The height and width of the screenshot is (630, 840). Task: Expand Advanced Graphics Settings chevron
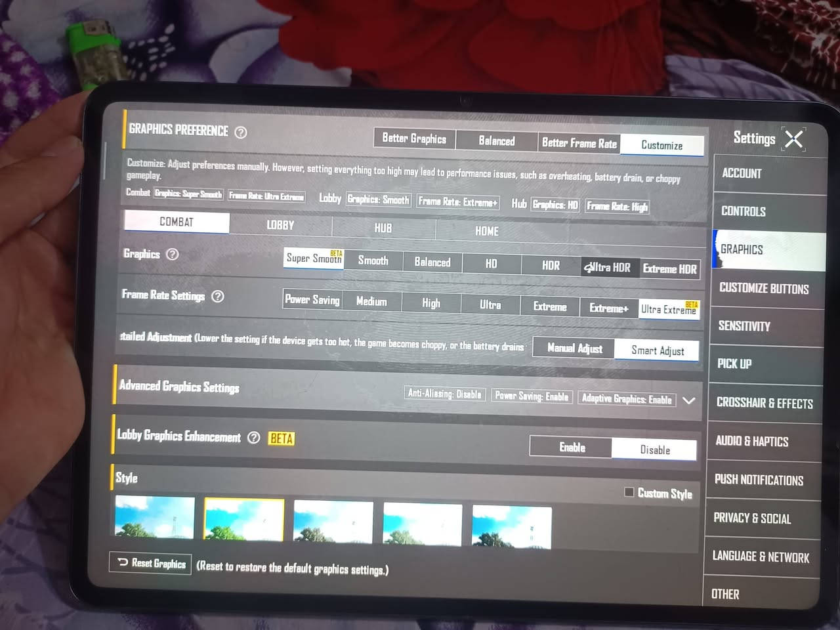click(688, 400)
